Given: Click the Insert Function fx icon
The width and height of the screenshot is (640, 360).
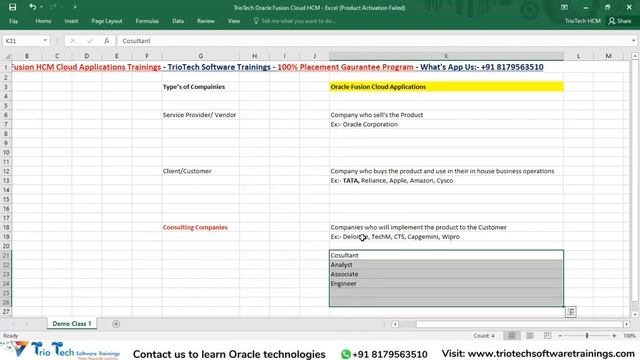Looking at the screenshot, I should [107, 41].
